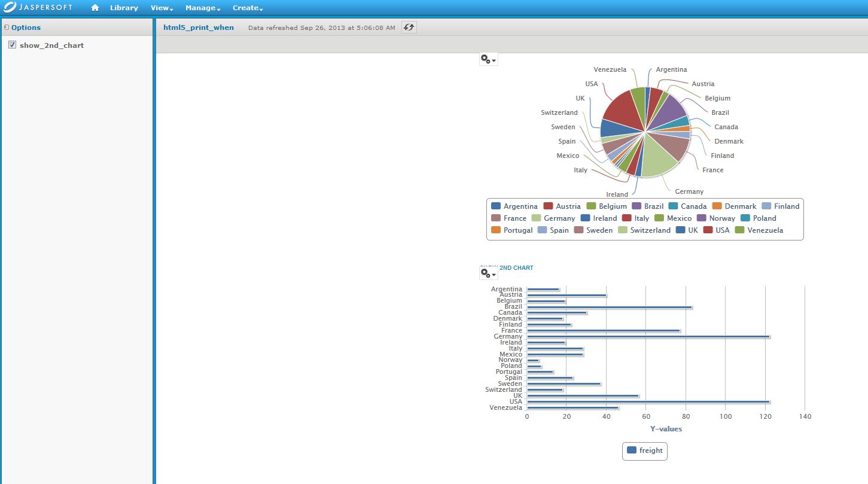868x484 pixels.
Task: Go to the Home icon
Action: click(x=95, y=8)
